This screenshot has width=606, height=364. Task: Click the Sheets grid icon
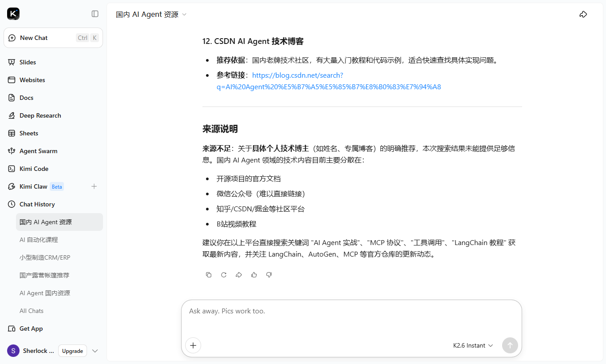pos(12,133)
